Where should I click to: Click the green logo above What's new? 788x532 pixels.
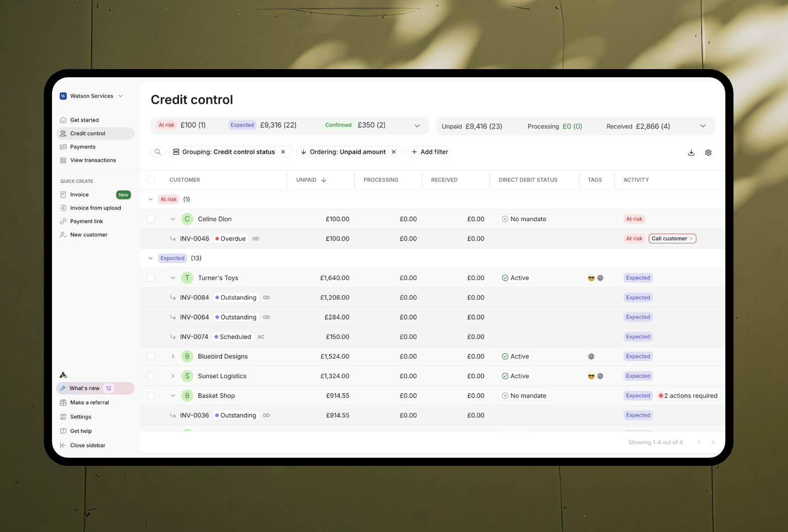coord(63,375)
